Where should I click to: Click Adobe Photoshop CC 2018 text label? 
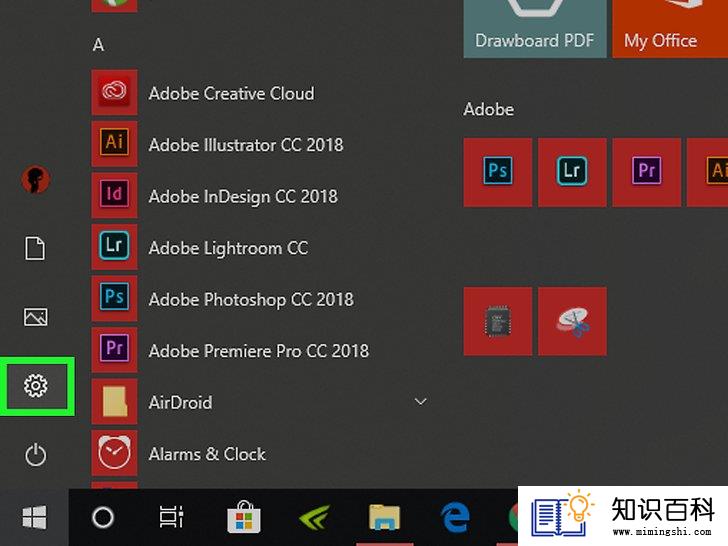coord(251,299)
